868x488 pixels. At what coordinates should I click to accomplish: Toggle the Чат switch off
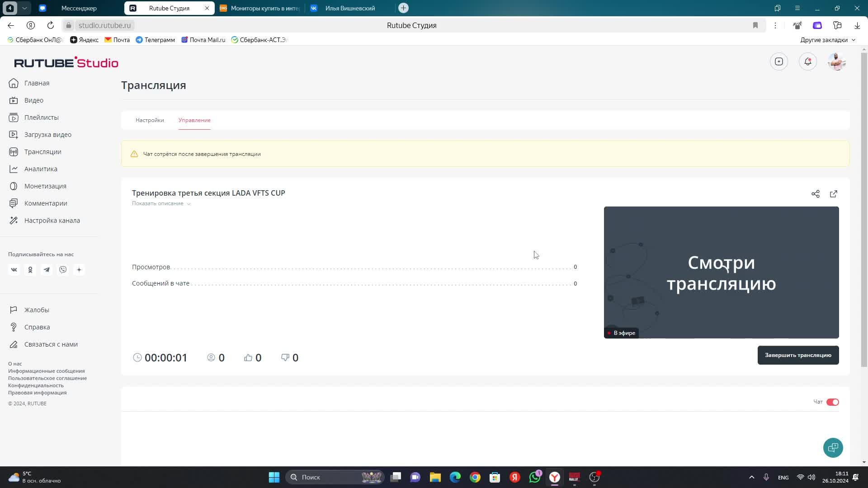[x=832, y=402]
